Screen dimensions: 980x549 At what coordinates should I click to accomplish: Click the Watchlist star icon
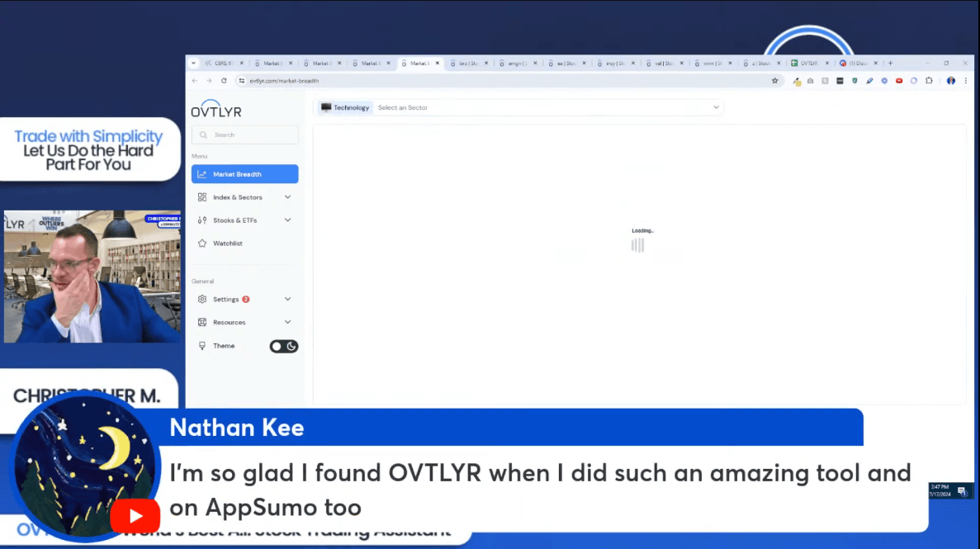click(202, 244)
